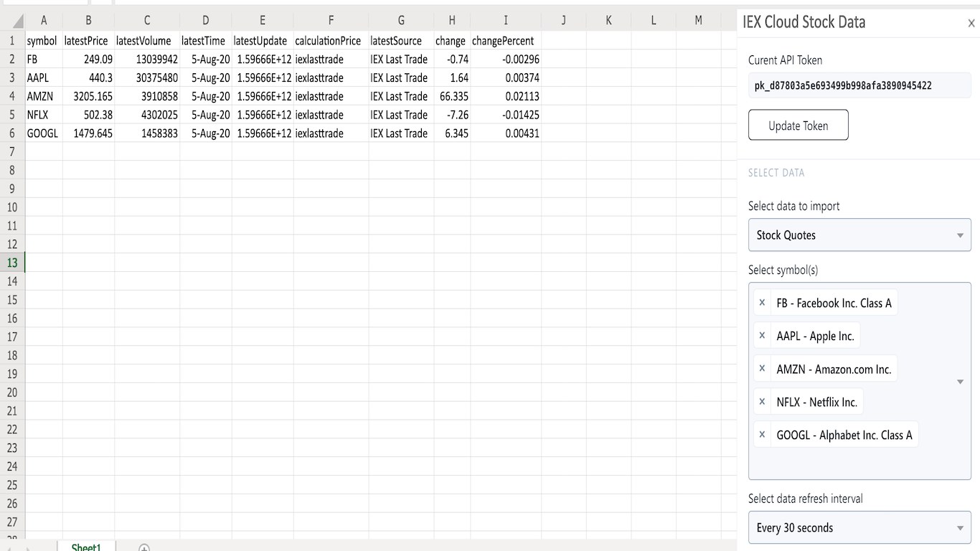Click the Update Token button
This screenshot has width=980, height=551.
(x=798, y=125)
